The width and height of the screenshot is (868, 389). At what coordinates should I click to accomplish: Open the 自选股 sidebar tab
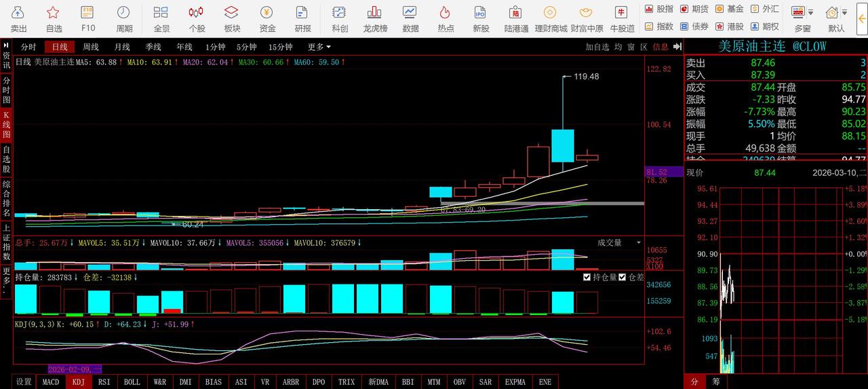(x=6, y=160)
